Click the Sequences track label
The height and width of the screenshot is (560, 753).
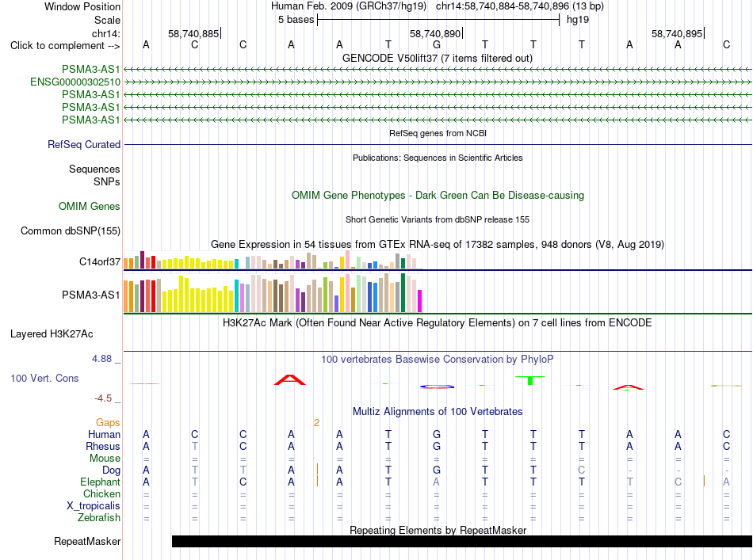[x=94, y=169]
